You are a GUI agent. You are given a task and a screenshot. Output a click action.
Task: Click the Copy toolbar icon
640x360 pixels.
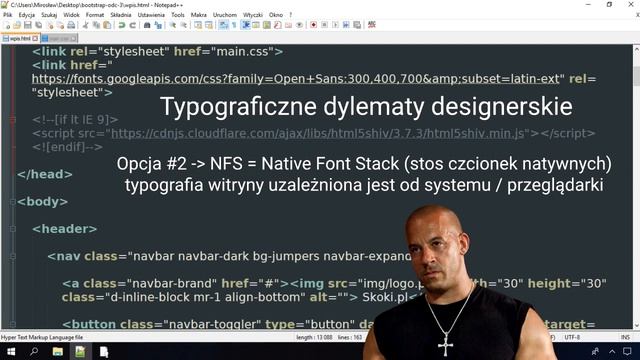coord(96,25)
